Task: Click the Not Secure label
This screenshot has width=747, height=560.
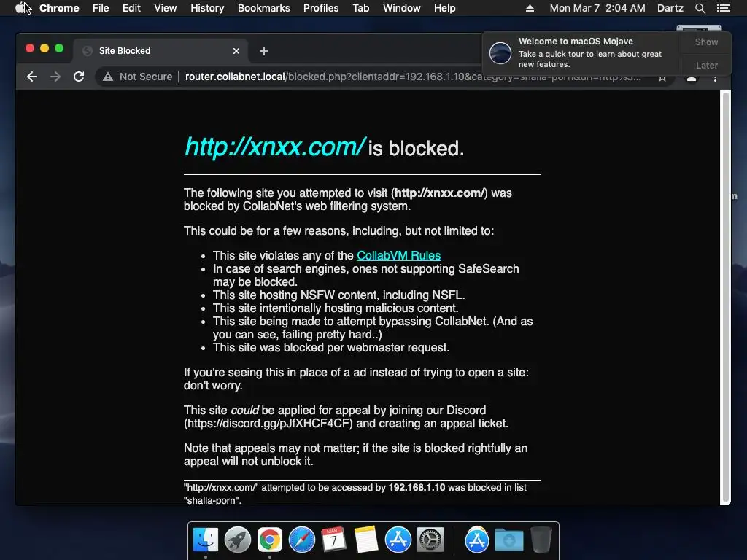Action: 146,77
